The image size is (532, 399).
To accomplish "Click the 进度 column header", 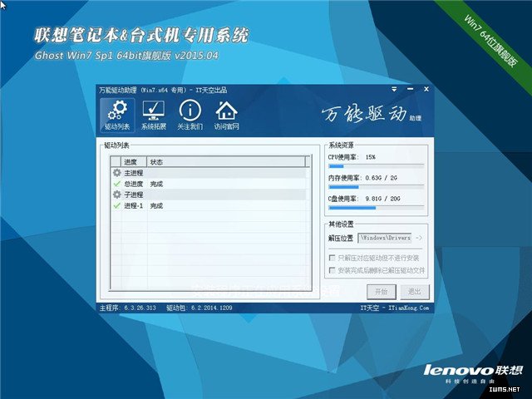I will 134,162.
